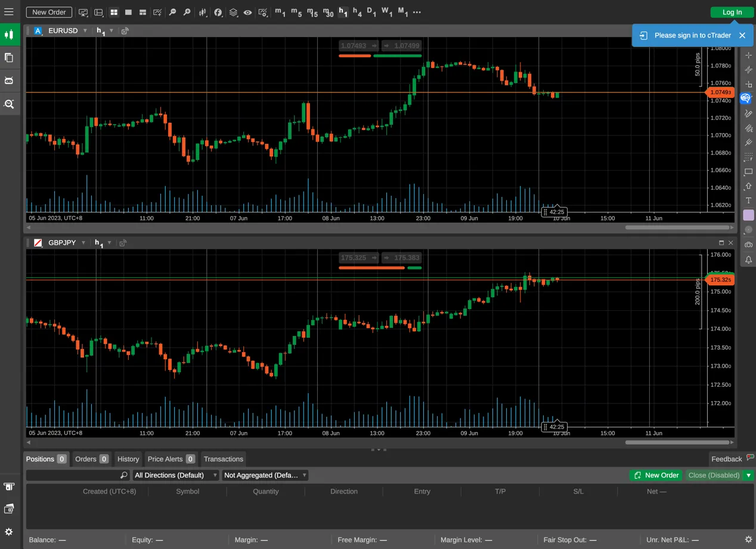Screen dimensions: 756x549
Task: Open the bottom panel settings gear
Action: tap(749, 539)
